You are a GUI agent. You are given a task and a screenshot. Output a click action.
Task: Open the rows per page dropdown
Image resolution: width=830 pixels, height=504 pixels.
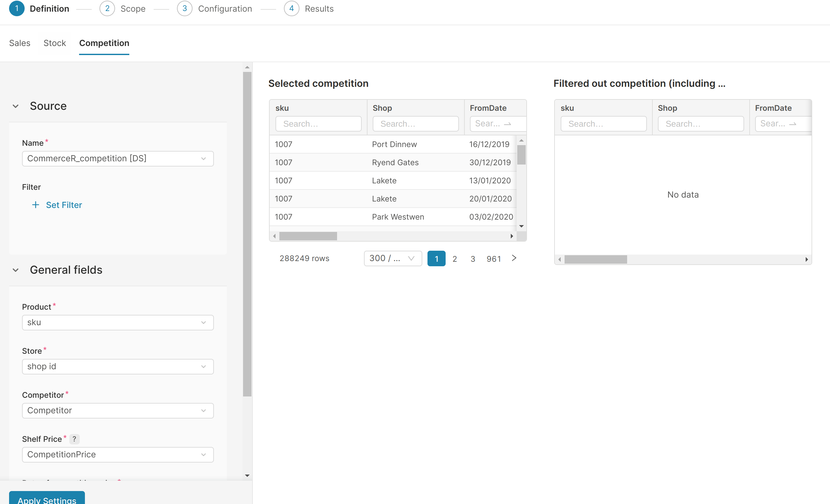click(x=392, y=258)
